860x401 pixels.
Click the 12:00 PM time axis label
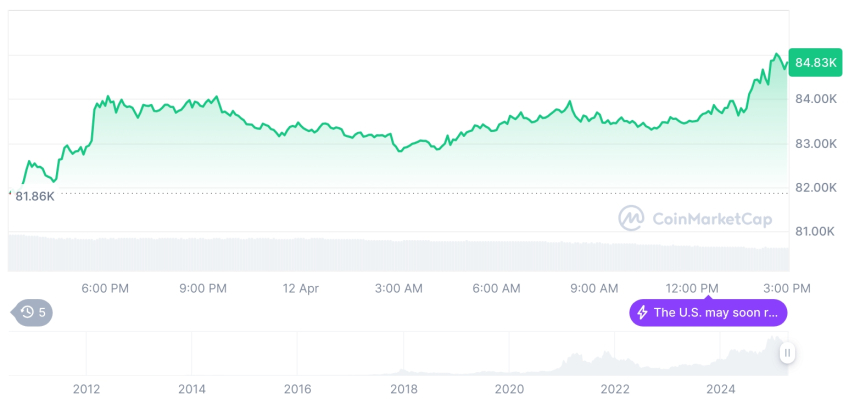coord(693,288)
